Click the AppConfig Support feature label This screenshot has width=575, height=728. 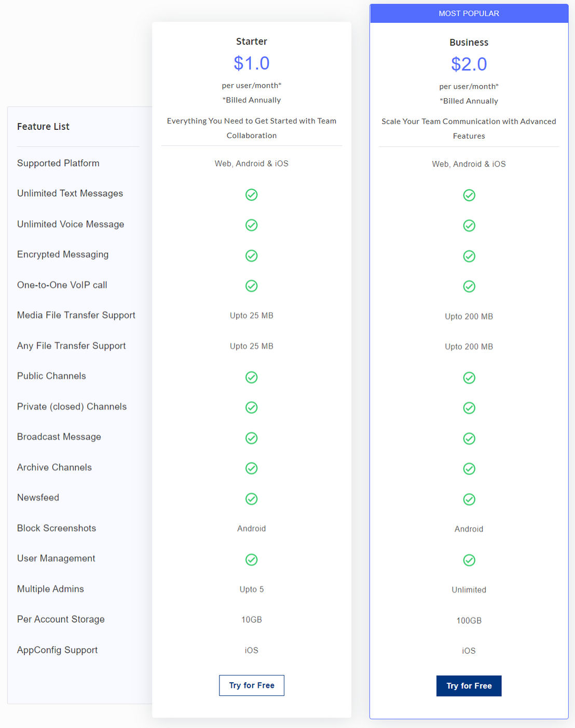pyautogui.click(x=57, y=650)
